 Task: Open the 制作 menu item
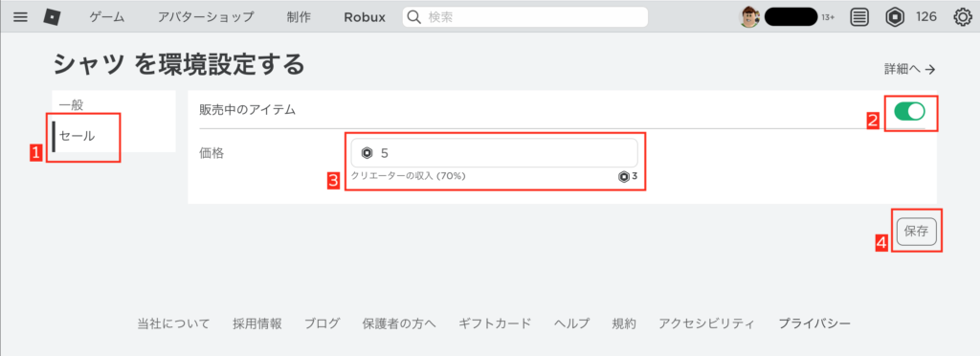299,17
